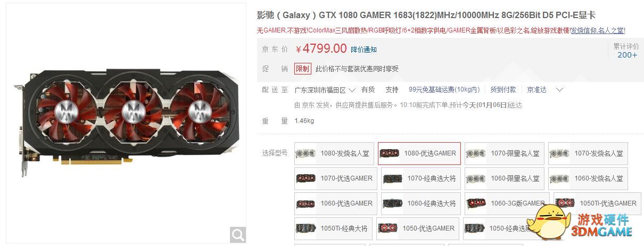Choose the 1070-发烧名人堂 model

pos(588,153)
